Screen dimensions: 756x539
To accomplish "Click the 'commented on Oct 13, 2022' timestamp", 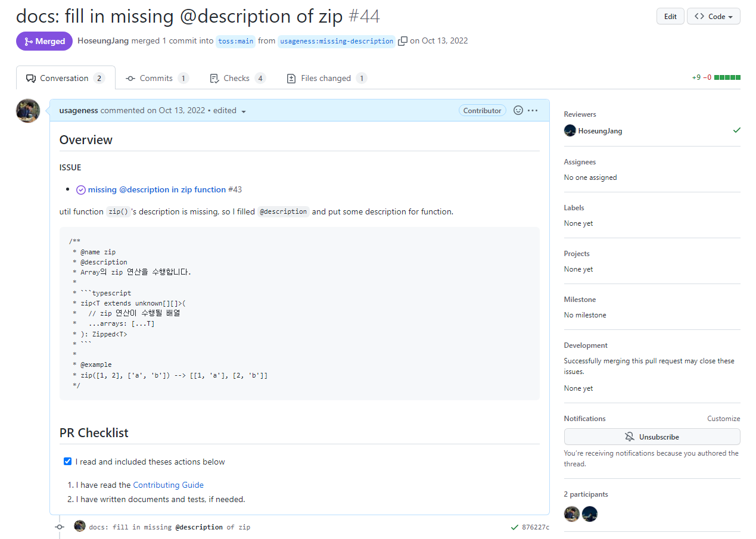I will [x=153, y=111].
